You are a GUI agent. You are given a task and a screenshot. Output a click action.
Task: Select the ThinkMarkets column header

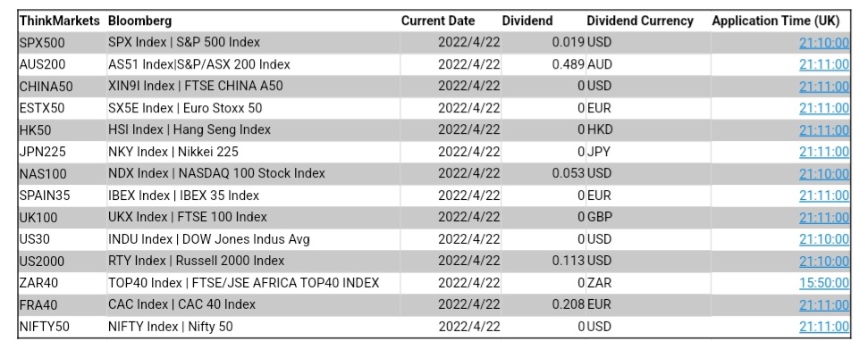60,21
